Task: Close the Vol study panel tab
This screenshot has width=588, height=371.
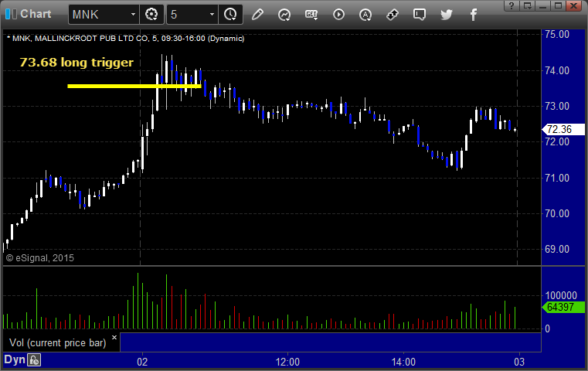Action: point(114,337)
